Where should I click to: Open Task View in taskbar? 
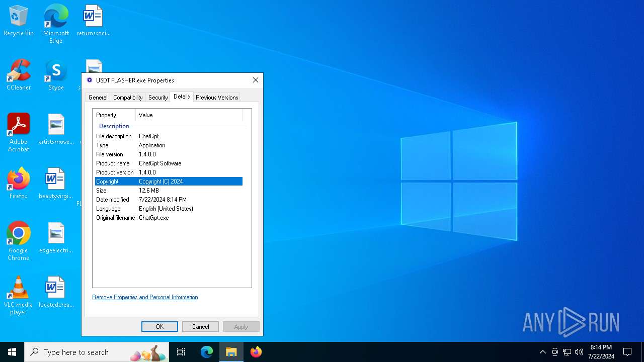click(x=181, y=352)
